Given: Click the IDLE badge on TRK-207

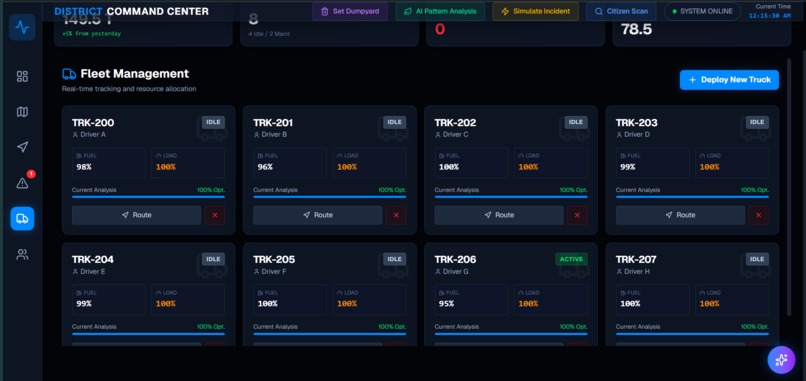Looking at the screenshot, I should (x=757, y=259).
